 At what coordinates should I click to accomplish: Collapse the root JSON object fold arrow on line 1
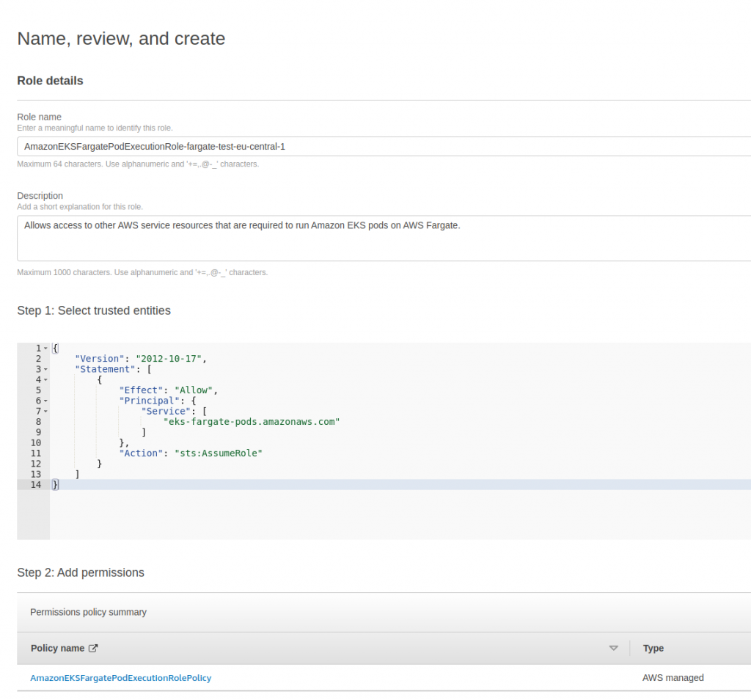click(45, 349)
